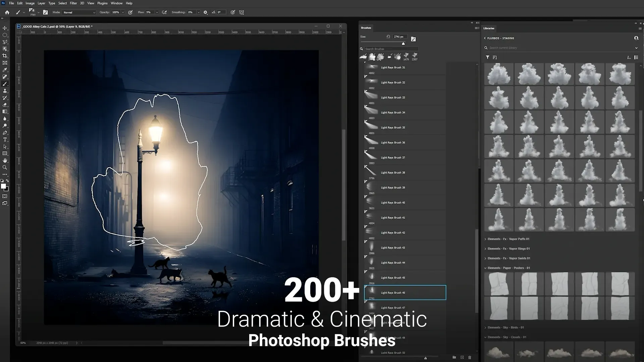The height and width of the screenshot is (362, 644).
Task: Switch Libraries panel to list view
Action: pyautogui.click(x=636, y=57)
